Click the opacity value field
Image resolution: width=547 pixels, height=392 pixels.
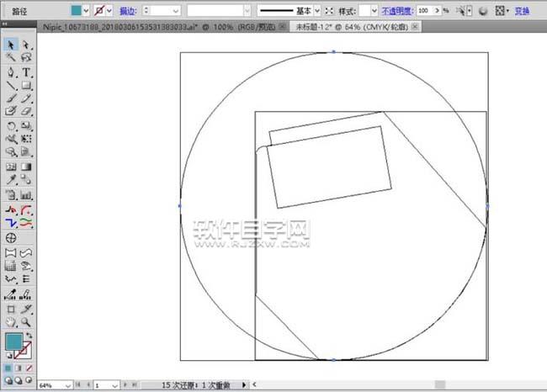pos(424,11)
